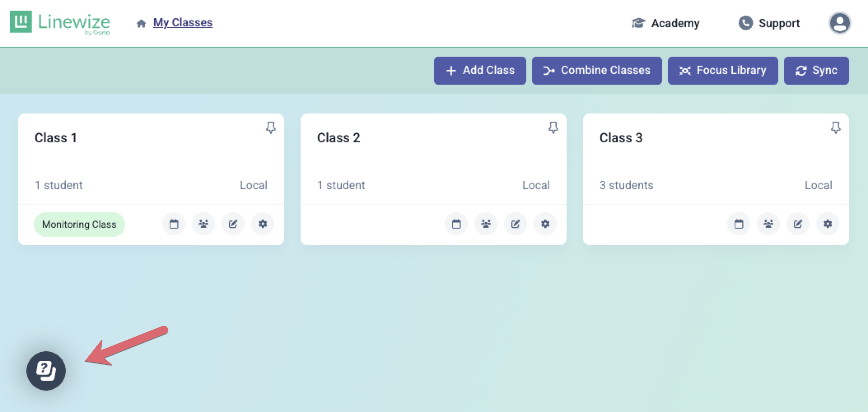The image size is (868, 412).
Task: Click the students group icon for Class 3
Action: tap(768, 224)
